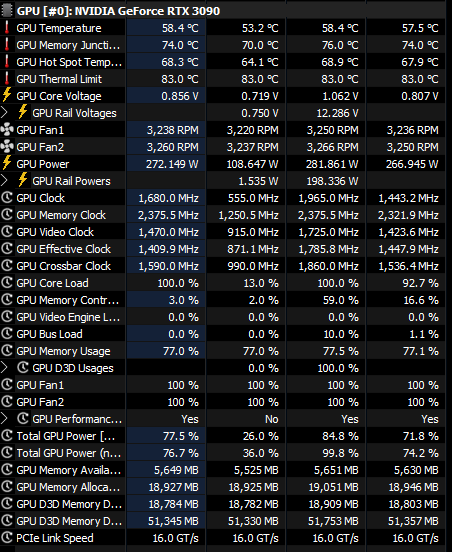452x552 pixels.
Task: Click the 1,536.4 MHz average crossbar clock value
Action: pos(408,266)
